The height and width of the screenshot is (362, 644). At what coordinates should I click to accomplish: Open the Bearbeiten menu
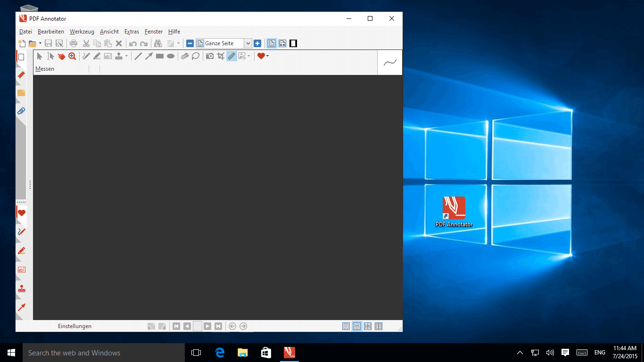click(x=51, y=32)
